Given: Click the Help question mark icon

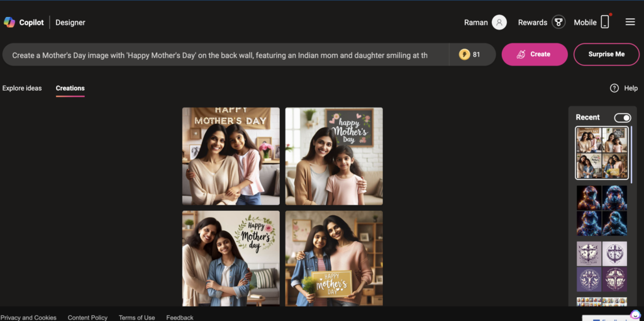Looking at the screenshot, I should (x=614, y=88).
